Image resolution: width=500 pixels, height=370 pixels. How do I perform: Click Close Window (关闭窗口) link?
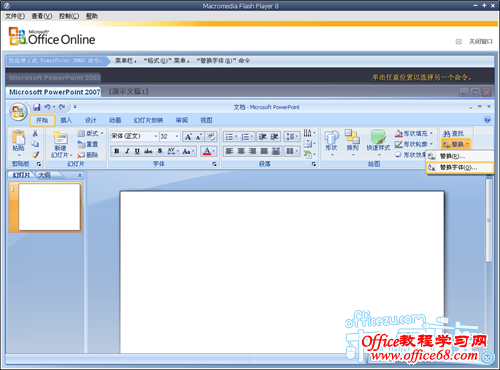(480, 41)
